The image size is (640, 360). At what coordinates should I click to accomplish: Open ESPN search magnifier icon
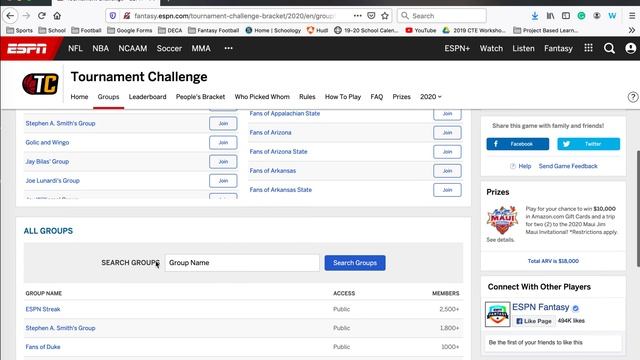[x=609, y=49]
